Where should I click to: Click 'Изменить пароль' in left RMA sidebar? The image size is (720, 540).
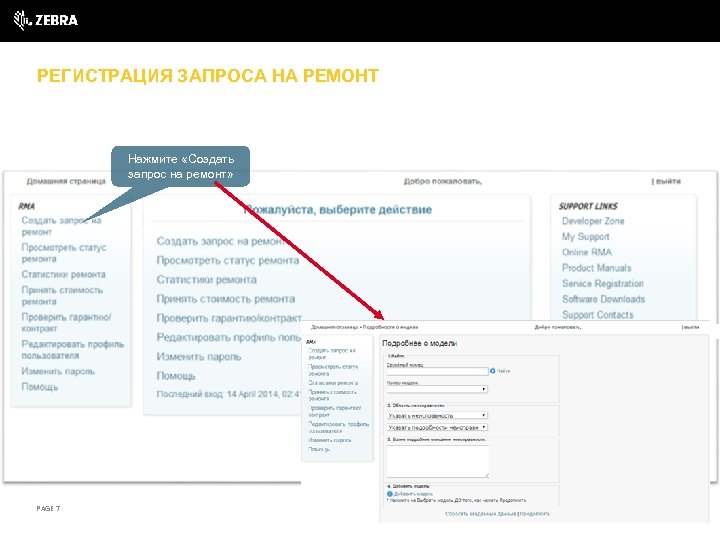click(x=58, y=371)
